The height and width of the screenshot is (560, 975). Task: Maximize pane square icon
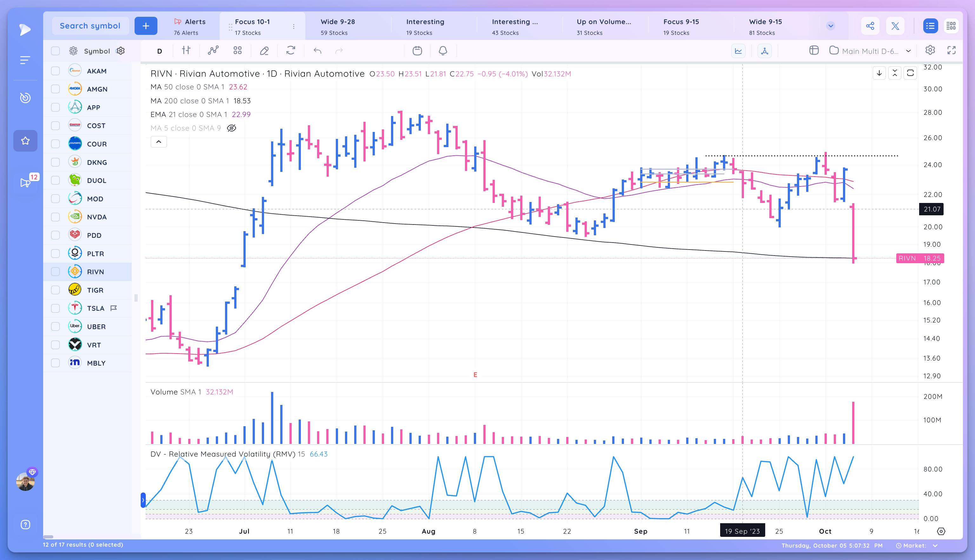click(x=910, y=73)
